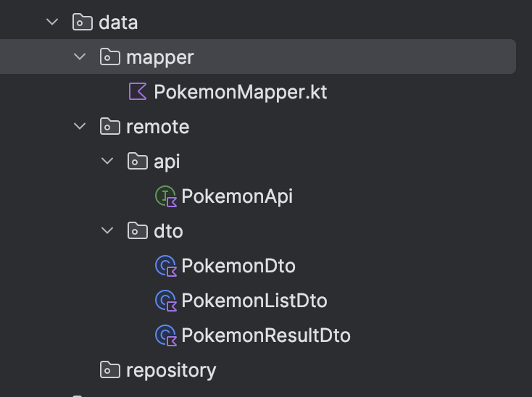Select the repository package label

click(171, 370)
